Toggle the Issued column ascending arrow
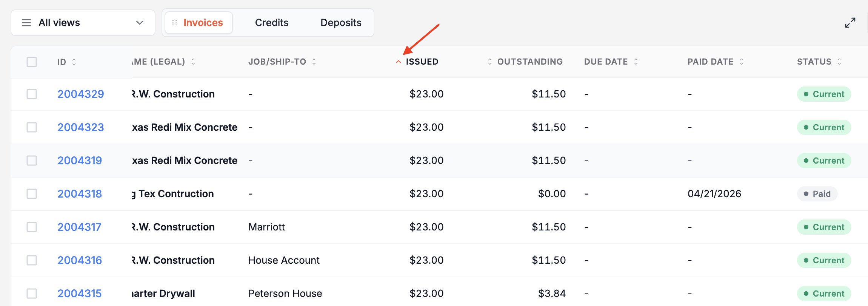Screen dimensions: 868x306 tap(399, 62)
